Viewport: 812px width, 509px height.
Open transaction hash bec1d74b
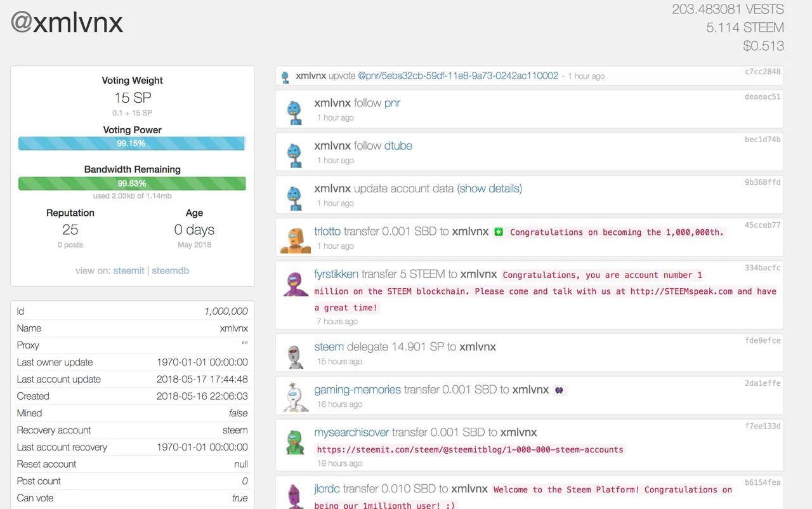(763, 139)
